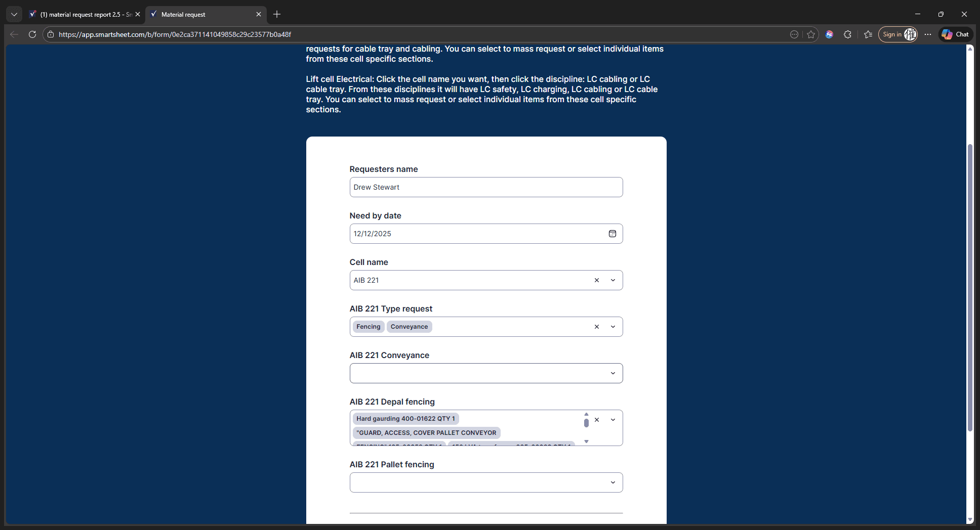The image size is (980, 530).
Task: Close the material request report 2.5 tab
Action: pos(138,14)
